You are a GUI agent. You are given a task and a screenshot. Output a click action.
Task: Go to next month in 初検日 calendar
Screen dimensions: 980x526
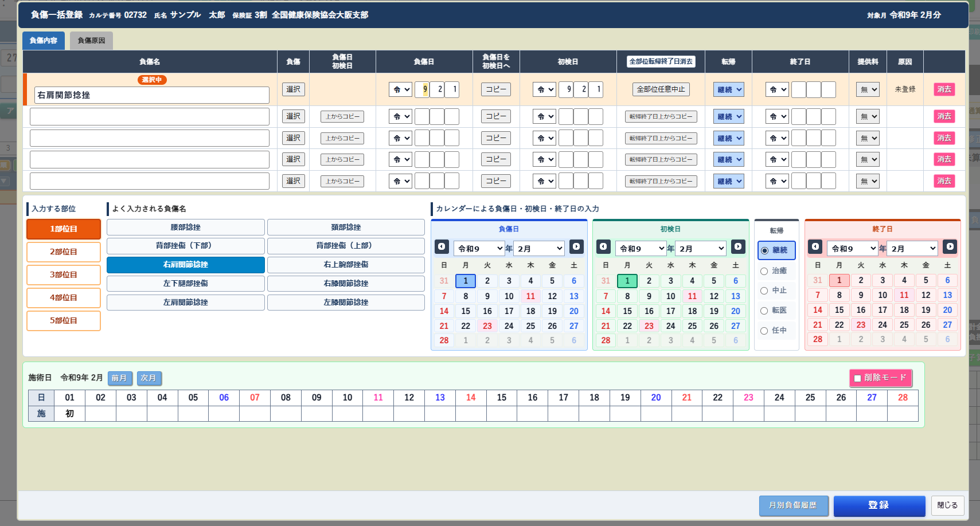coord(738,247)
